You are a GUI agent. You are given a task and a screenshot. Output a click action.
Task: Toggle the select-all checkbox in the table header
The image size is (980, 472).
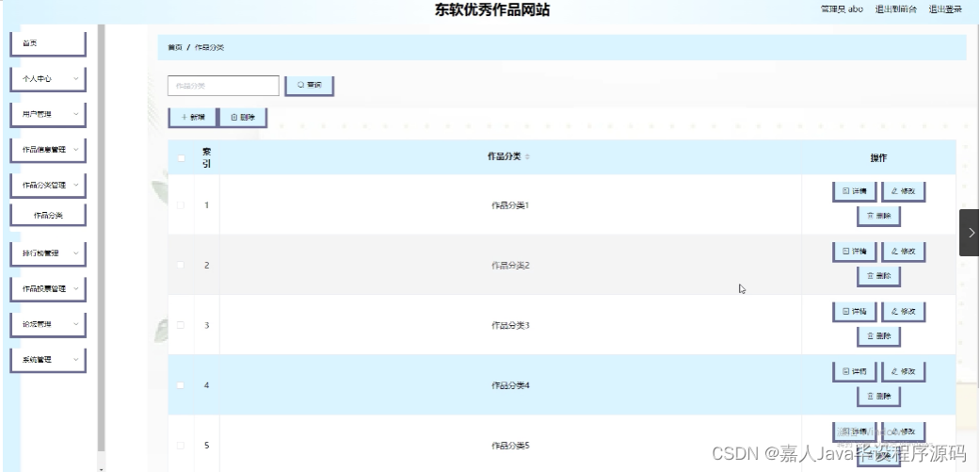coord(182,157)
